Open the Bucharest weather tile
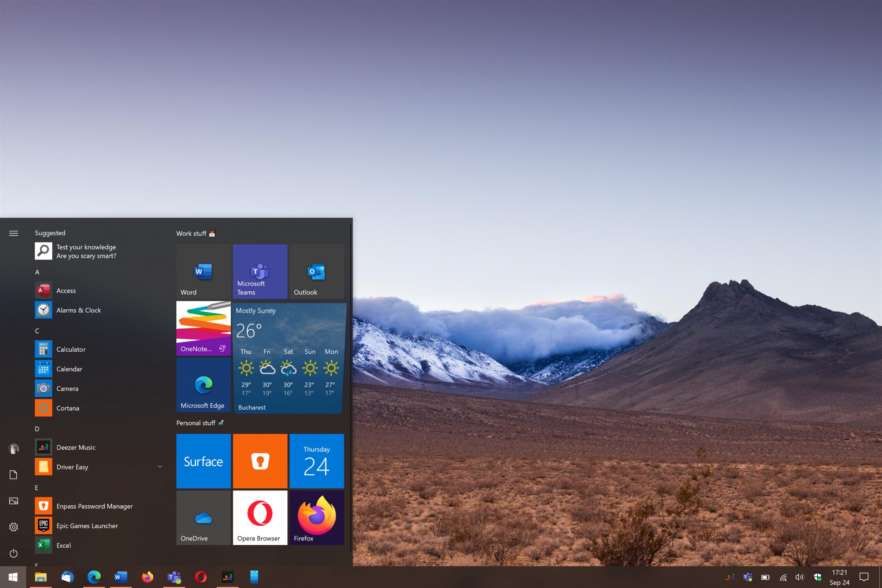This screenshot has height=588, width=882. click(289, 358)
